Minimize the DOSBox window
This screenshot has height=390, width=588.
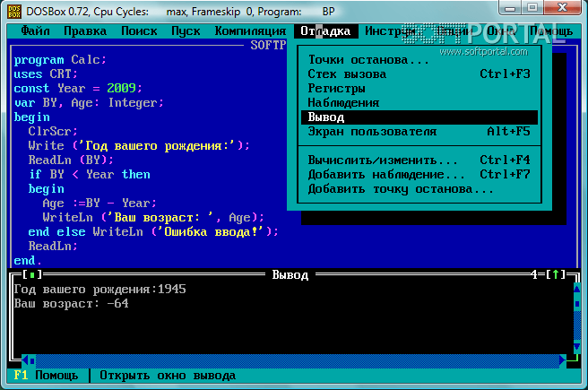click(x=510, y=7)
